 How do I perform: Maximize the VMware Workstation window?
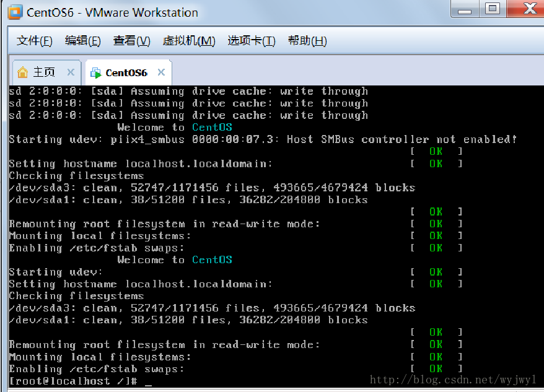click(493, 9)
